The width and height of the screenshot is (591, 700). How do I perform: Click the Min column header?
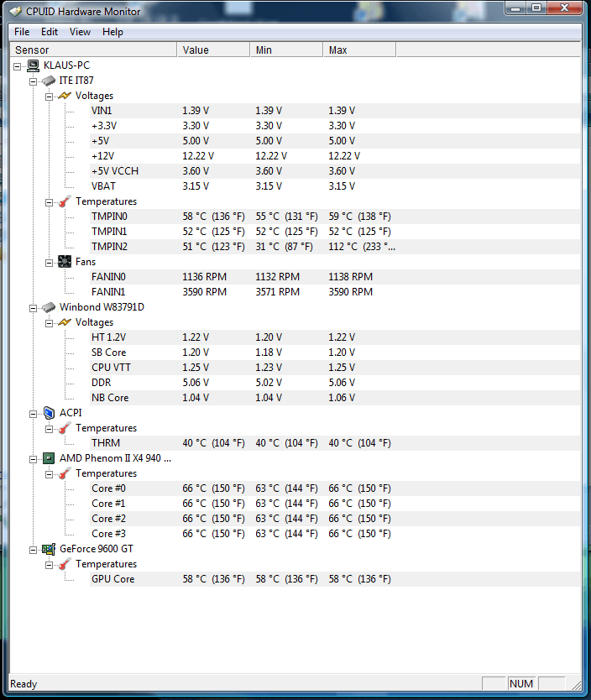286,50
